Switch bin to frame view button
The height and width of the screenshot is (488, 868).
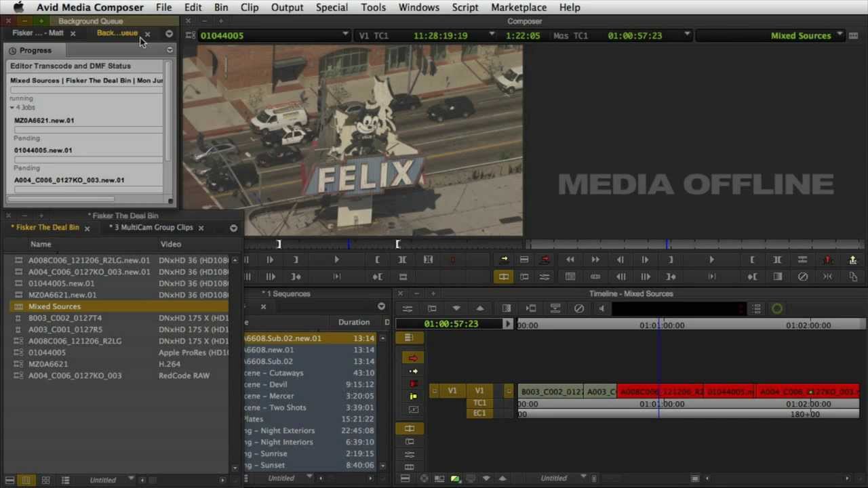pos(46,480)
